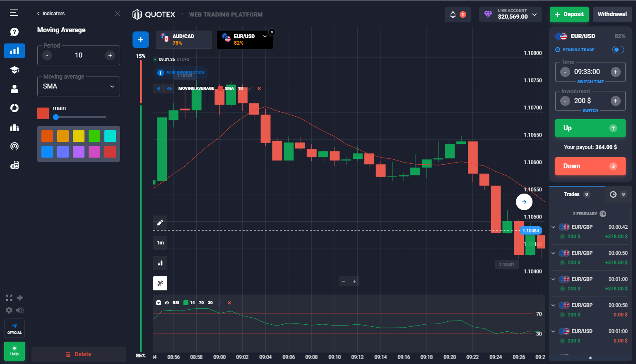Click the Withdrawal button

click(x=612, y=14)
